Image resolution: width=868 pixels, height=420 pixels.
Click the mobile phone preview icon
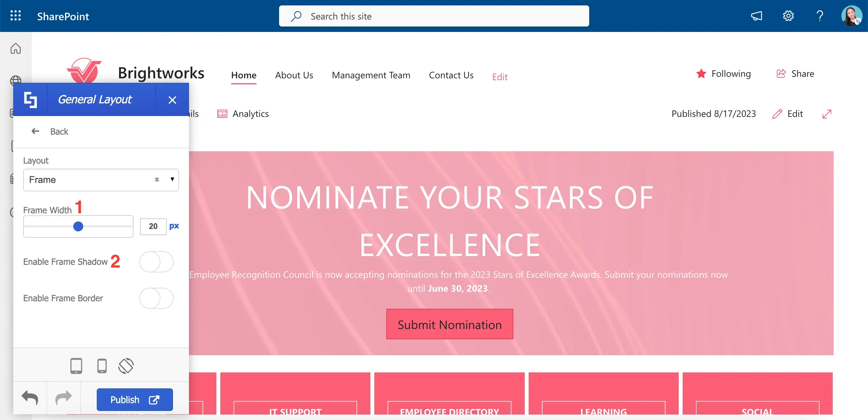coord(102,366)
